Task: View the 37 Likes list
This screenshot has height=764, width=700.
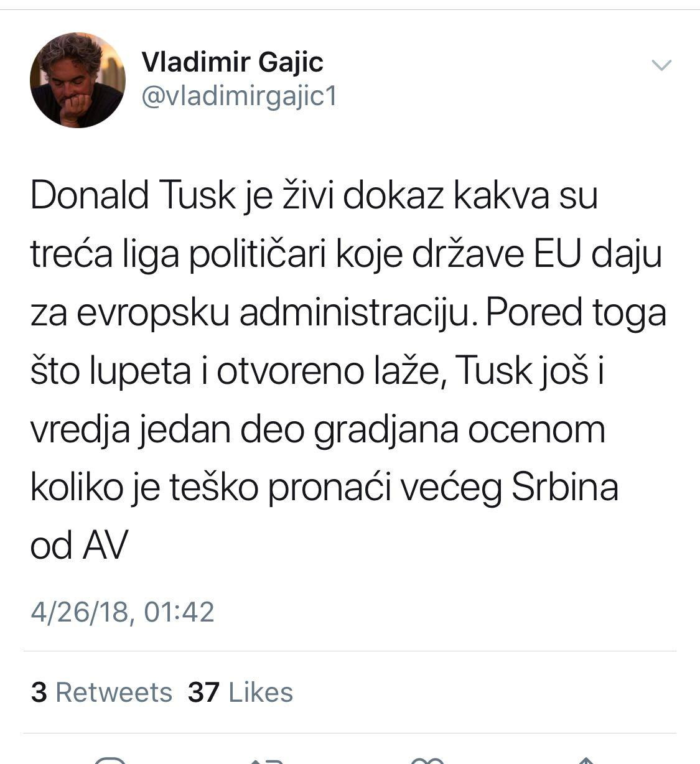Action: pos(240,692)
